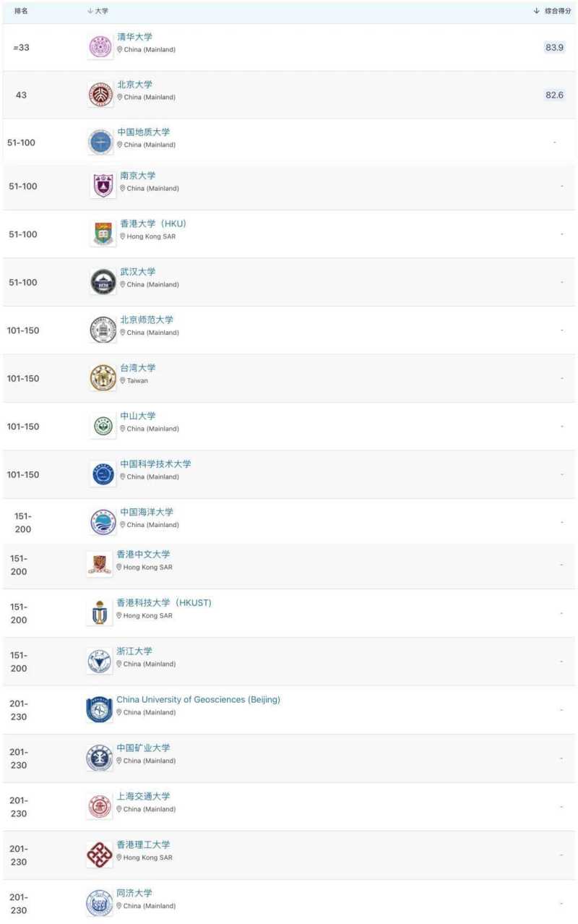Click the Nanjing University purple shield logo
Viewport: 578px width, 924px height.
103,186
